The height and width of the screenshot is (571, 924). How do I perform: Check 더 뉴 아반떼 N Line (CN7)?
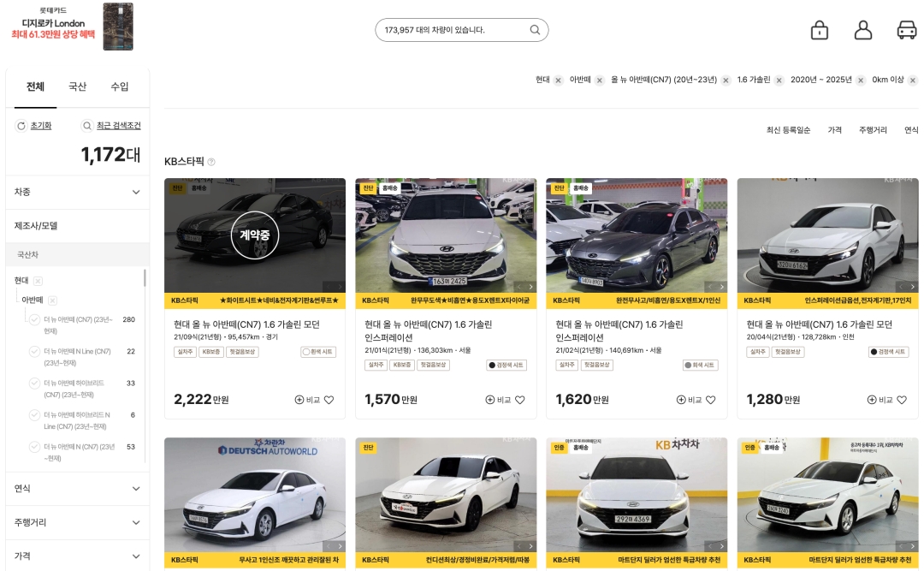coord(34,352)
